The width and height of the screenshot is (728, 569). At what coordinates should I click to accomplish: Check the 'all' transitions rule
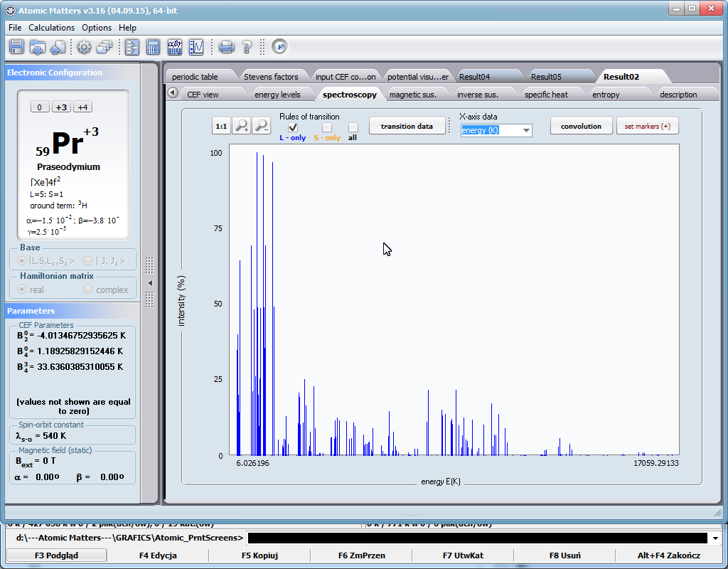(353, 127)
